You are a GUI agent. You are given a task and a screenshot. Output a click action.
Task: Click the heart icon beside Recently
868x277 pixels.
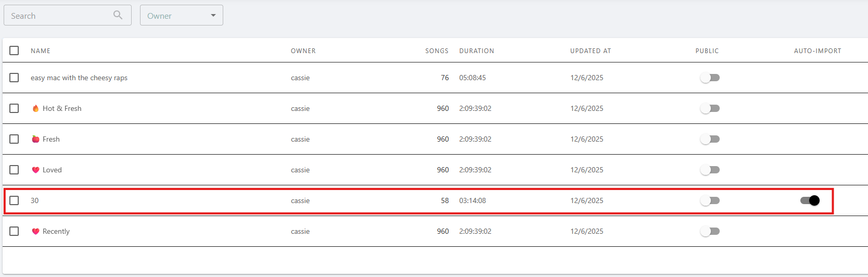[x=35, y=231]
